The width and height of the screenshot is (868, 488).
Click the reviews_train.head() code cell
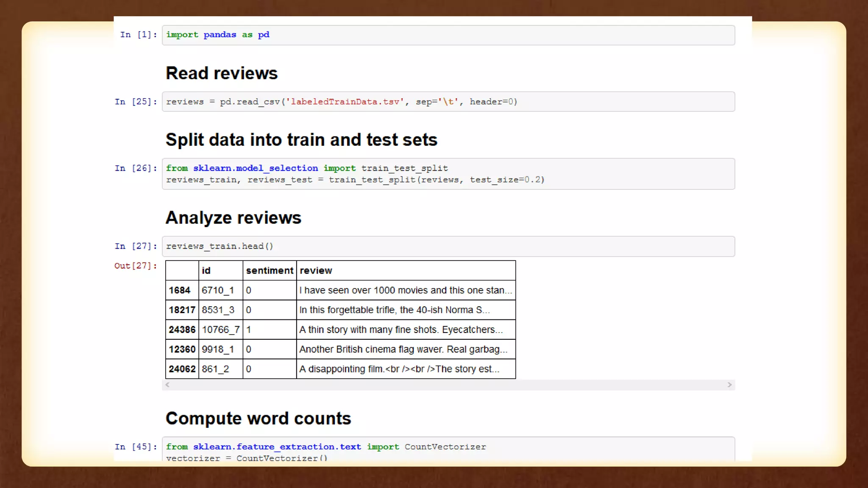click(x=448, y=246)
